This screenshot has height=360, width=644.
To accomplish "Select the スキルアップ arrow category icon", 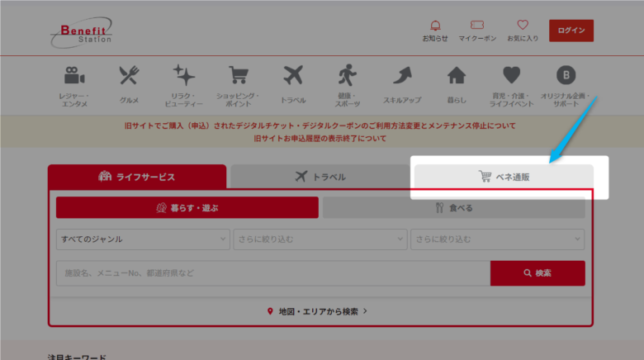I will click(402, 77).
